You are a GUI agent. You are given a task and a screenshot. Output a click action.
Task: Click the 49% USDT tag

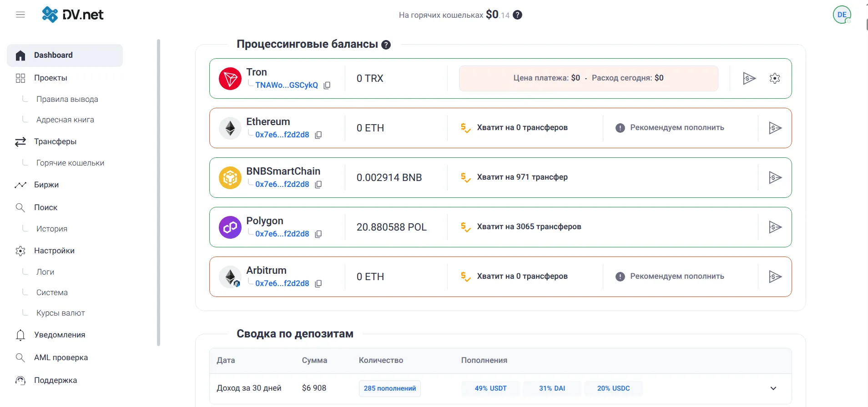click(x=490, y=388)
